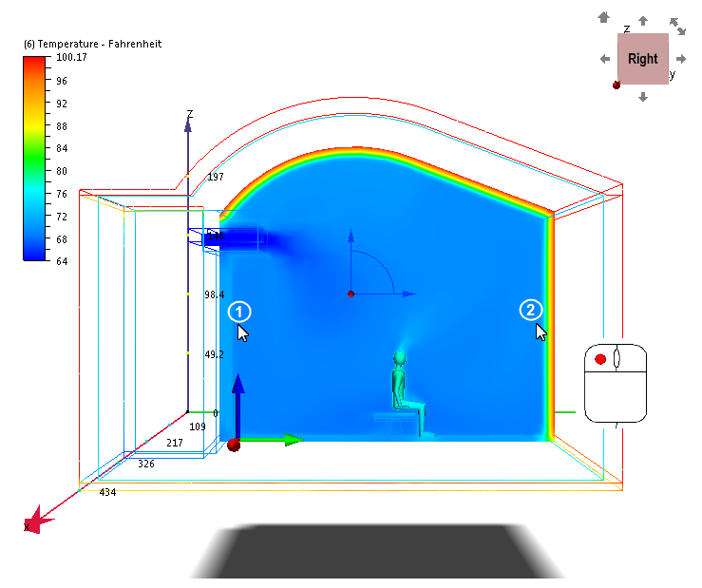
Task: Click the X-axis tick label 326
Action: pos(146,464)
